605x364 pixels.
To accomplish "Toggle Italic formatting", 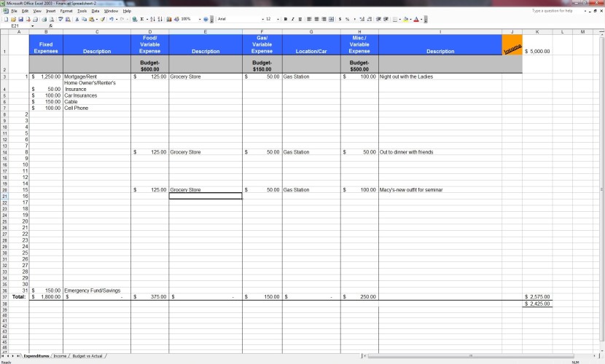I will tap(293, 19).
